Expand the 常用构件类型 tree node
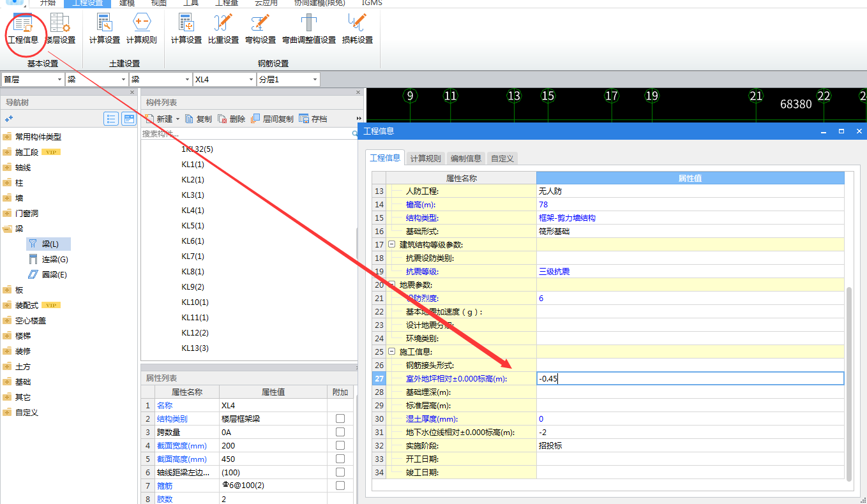 (x=7, y=137)
